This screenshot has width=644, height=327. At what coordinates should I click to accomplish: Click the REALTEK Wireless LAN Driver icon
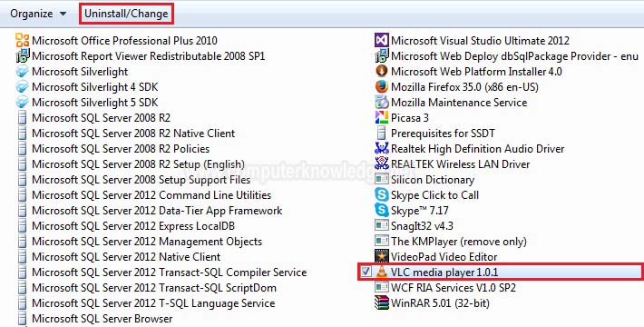[382, 164]
